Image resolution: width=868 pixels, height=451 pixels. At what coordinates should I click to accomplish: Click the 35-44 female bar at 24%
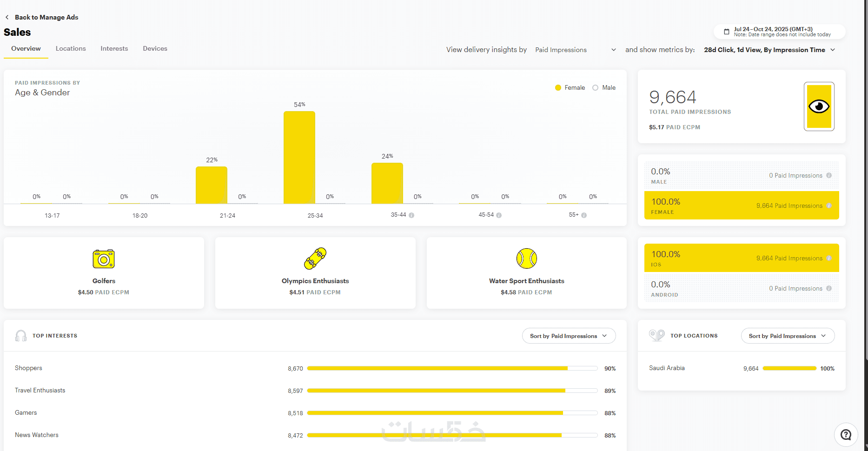(387, 183)
